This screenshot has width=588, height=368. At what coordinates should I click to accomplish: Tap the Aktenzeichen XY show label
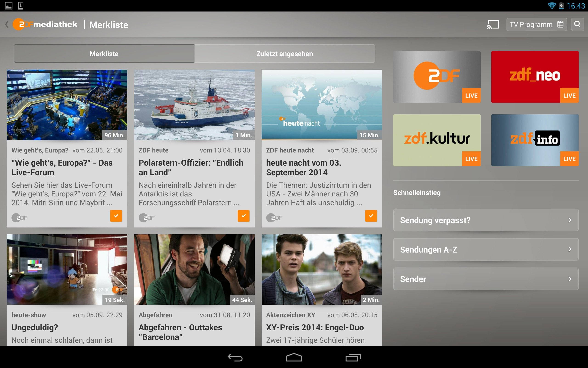click(291, 315)
